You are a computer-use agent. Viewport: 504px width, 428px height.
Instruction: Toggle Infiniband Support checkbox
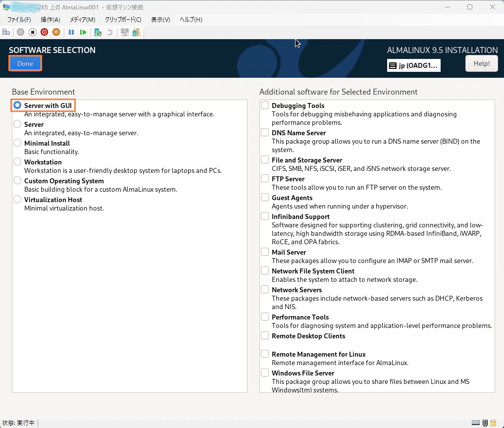coord(265,216)
